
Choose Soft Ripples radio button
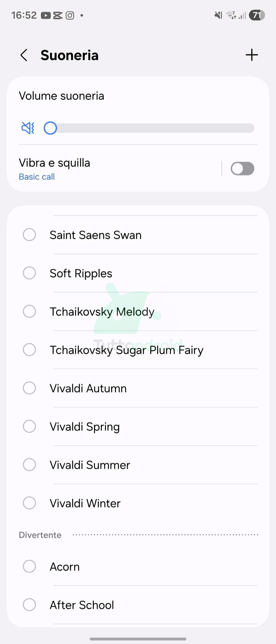[29, 273]
